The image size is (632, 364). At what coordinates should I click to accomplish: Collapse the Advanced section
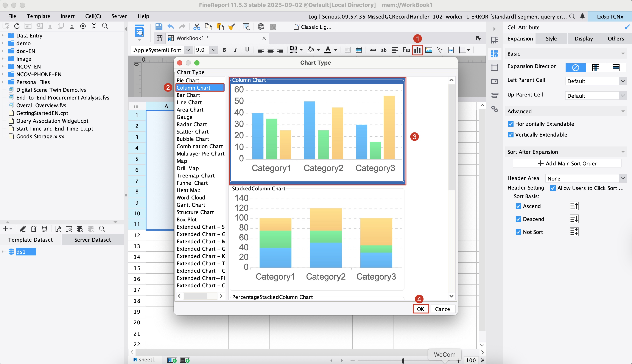point(623,112)
